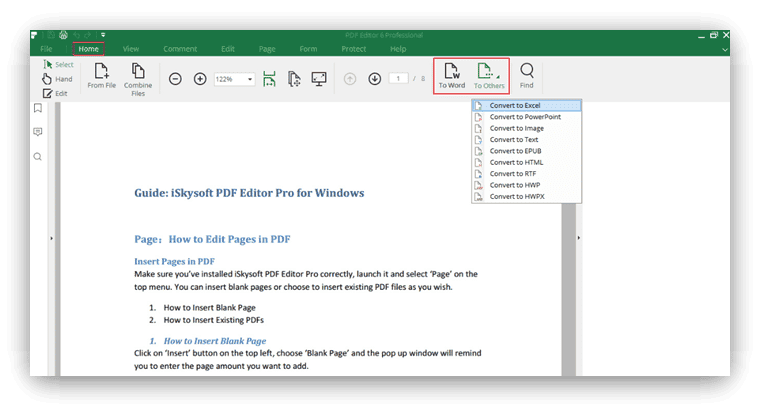Go to previous page arrow

350,79
